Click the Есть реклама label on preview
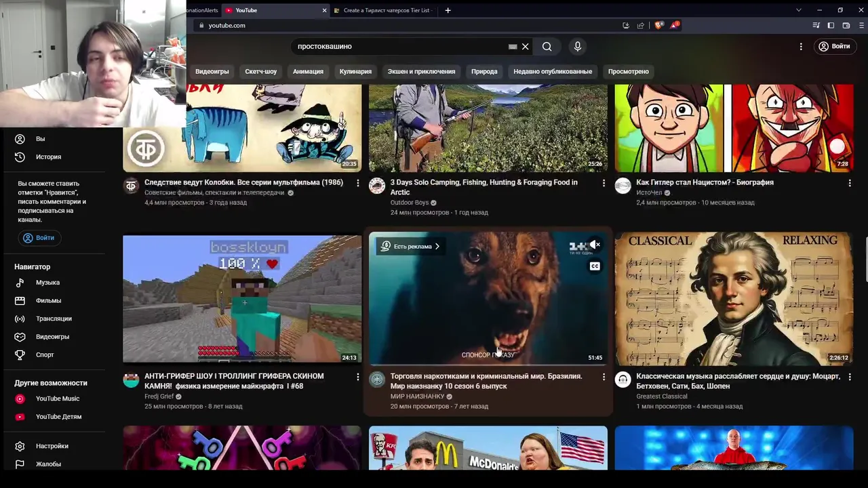Image resolution: width=868 pixels, height=488 pixels. pos(410,247)
